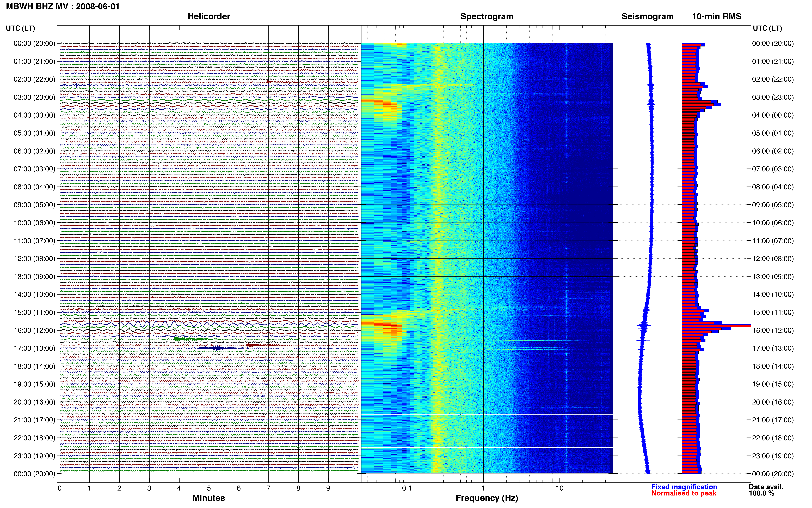This screenshot has width=812, height=508.
Task: Click minute tick label '5' under helicorder
Action: [209, 488]
